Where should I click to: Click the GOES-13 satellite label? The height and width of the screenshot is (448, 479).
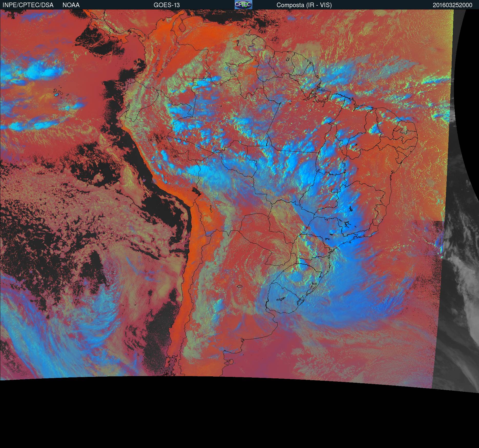[166, 5]
